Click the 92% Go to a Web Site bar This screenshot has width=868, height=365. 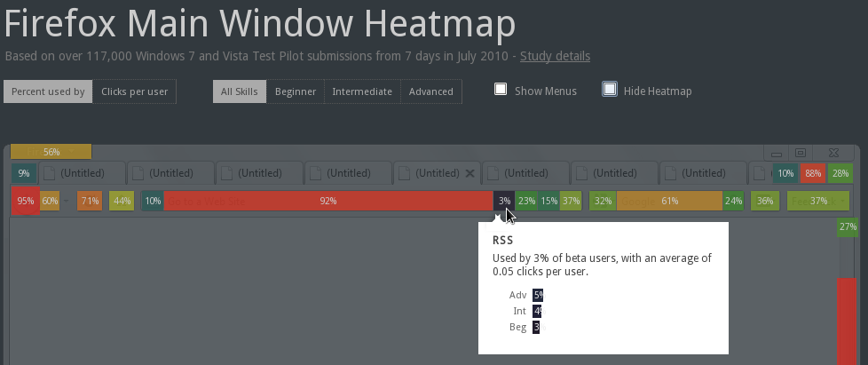(328, 201)
